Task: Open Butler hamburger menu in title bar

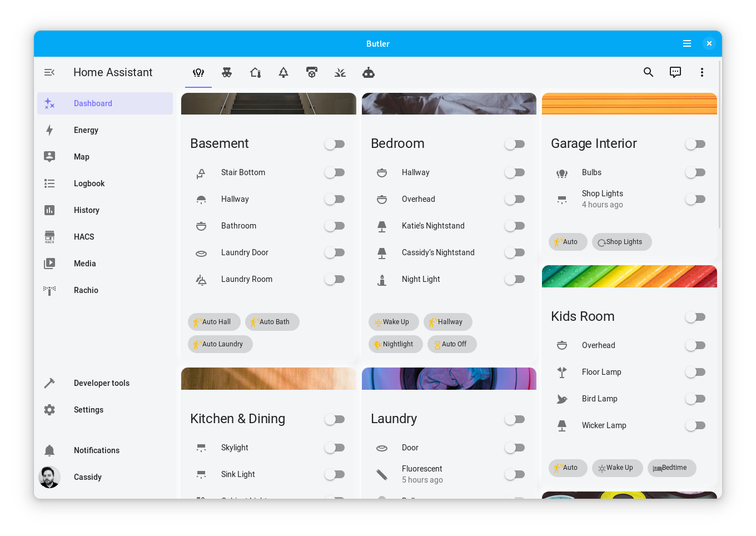Action: pos(687,43)
